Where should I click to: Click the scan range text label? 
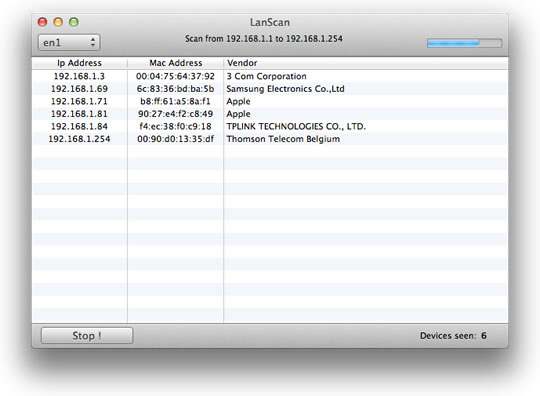tap(264, 39)
